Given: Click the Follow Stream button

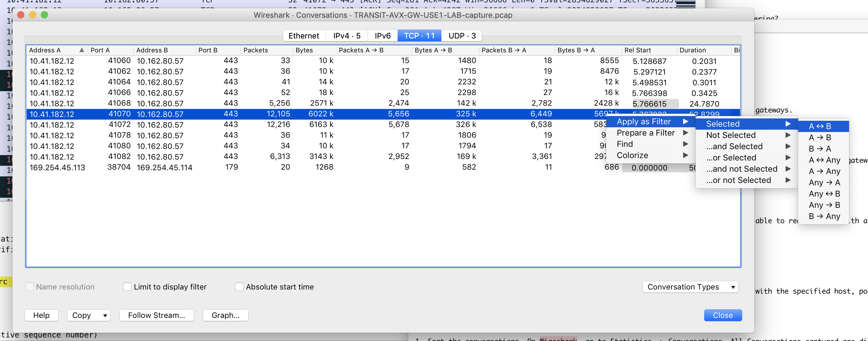Looking at the screenshot, I should point(156,316).
